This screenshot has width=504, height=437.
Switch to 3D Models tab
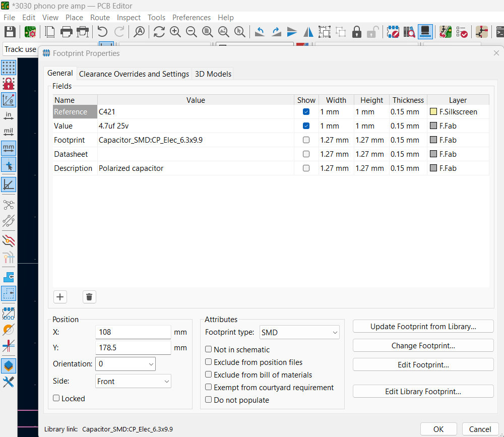click(x=213, y=74)
